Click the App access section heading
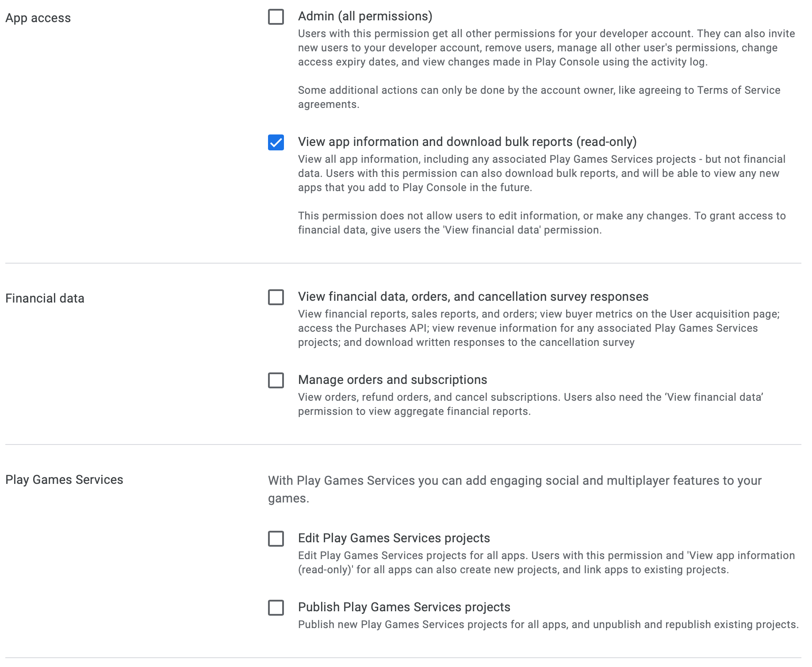Image resolution: width=812 pixels, height=667 pixels. coord(38,18)
